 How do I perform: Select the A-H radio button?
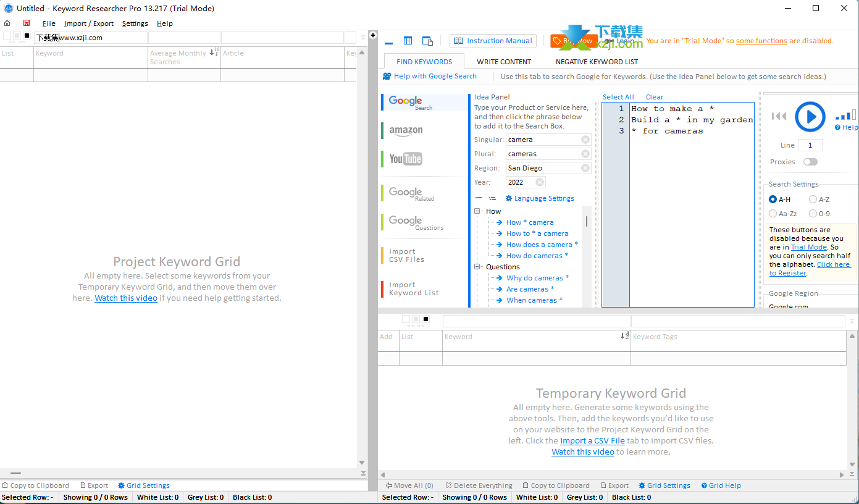pos(773,199)
